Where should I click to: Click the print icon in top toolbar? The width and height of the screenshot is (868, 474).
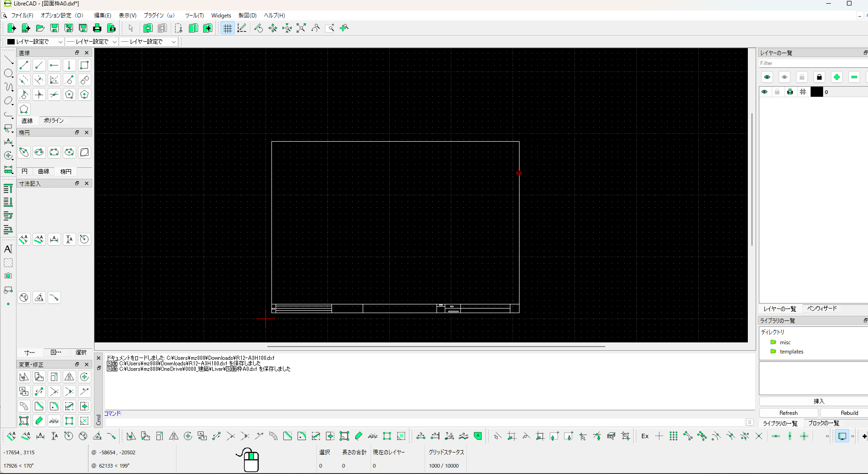point(97,28)
